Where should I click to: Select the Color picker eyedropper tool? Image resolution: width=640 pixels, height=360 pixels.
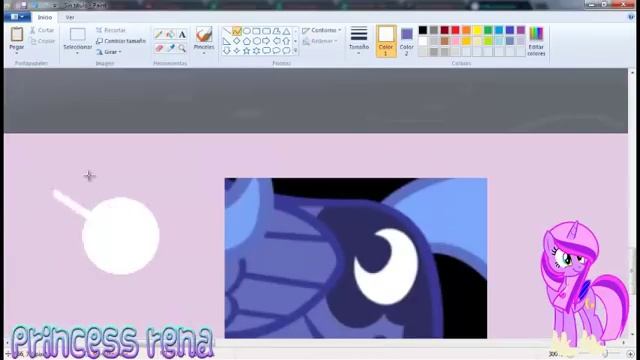171,48
